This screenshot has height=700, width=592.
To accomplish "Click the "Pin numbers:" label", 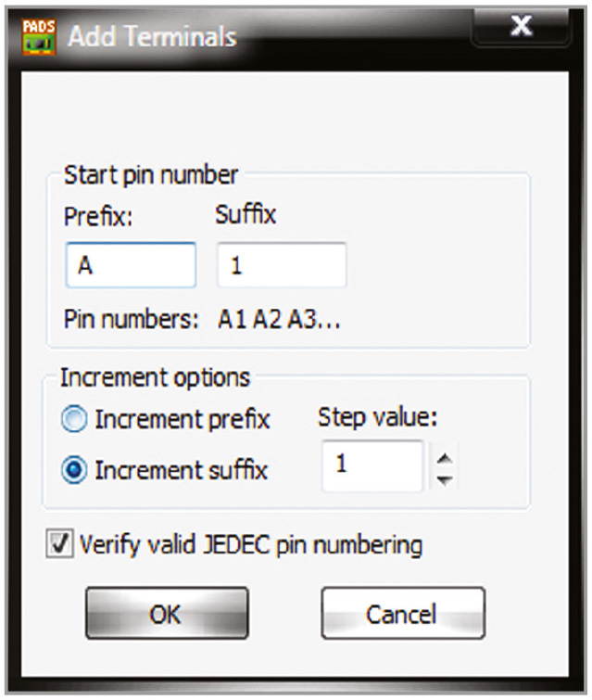I will pos(132,321).
